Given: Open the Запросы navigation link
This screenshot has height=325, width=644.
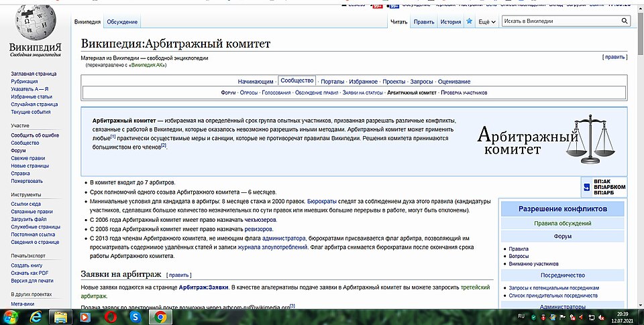Looking at the screenshot, I should click(x=421, y=82).
